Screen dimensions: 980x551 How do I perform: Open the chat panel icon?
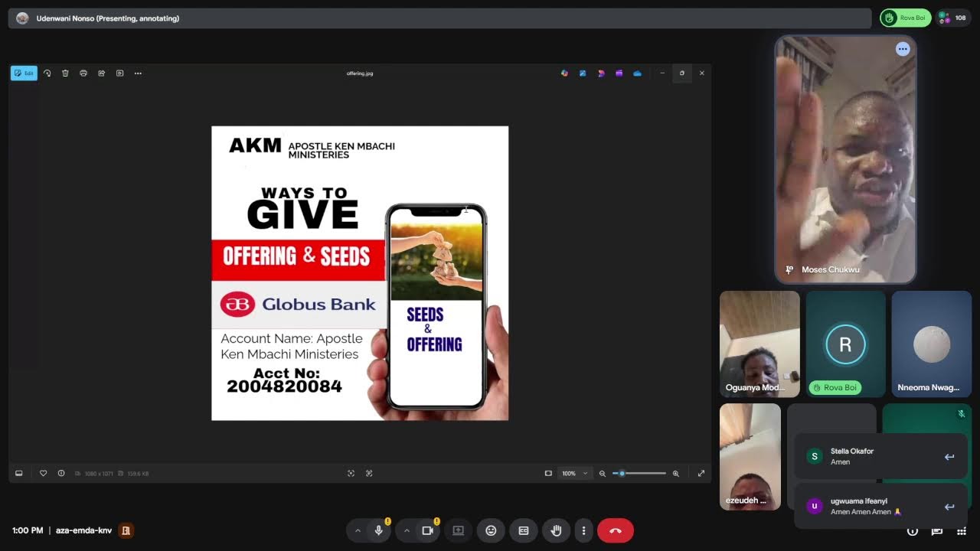click(x=937, y=531)
